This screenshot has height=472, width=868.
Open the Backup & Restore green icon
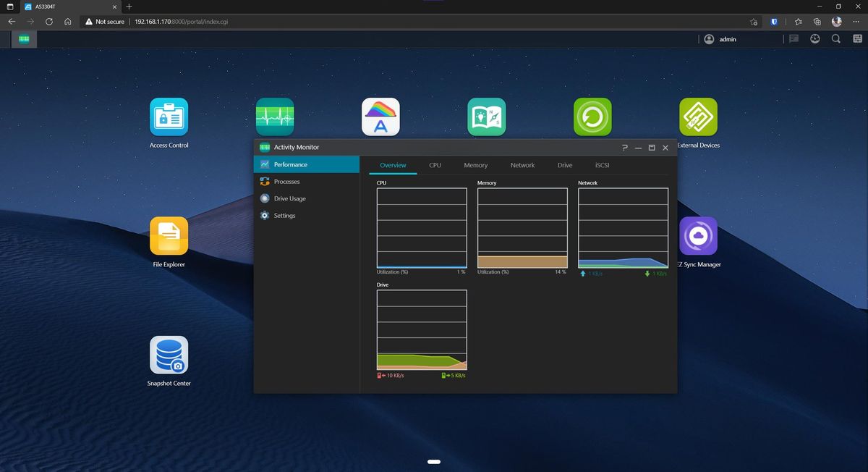pos(592,117)
